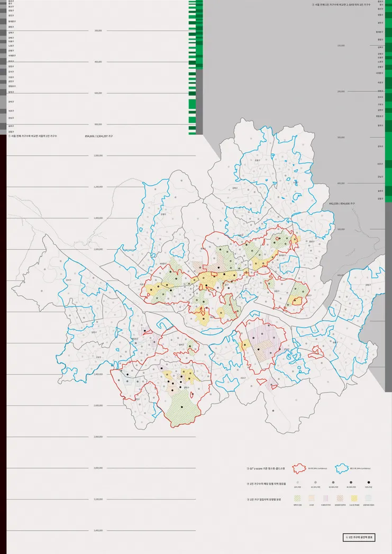Click the 2,600,000 axis label

pos(98,406)
